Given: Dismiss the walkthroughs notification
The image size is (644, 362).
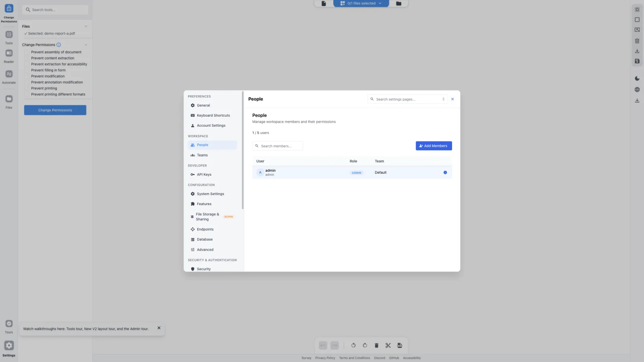Looking at the screenshot, I should (159, 328).
